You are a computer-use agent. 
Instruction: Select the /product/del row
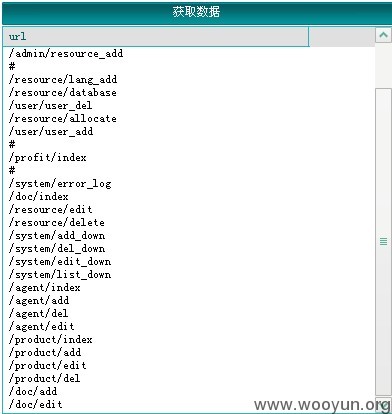[x=45, y=379]
